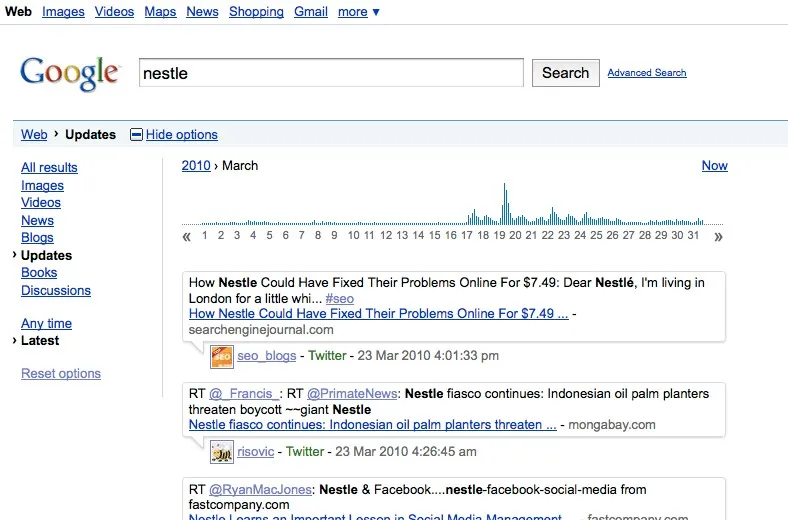Image resolution: width=788 pixels, height=520 pixels.
Task: Click the @_Francis_ mention link
Action: (x=244, y=393)
